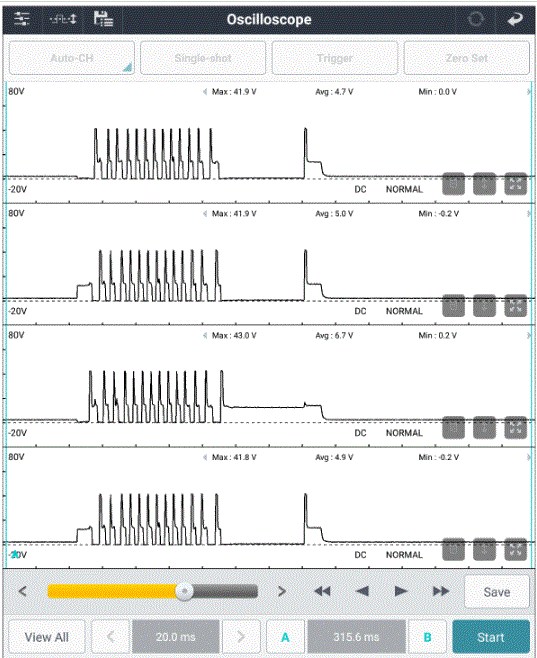Click small left arrow beside Max : 41.9 V, Avg 5.0 V channel
The image size is (537, 658).
coord(205,214)
